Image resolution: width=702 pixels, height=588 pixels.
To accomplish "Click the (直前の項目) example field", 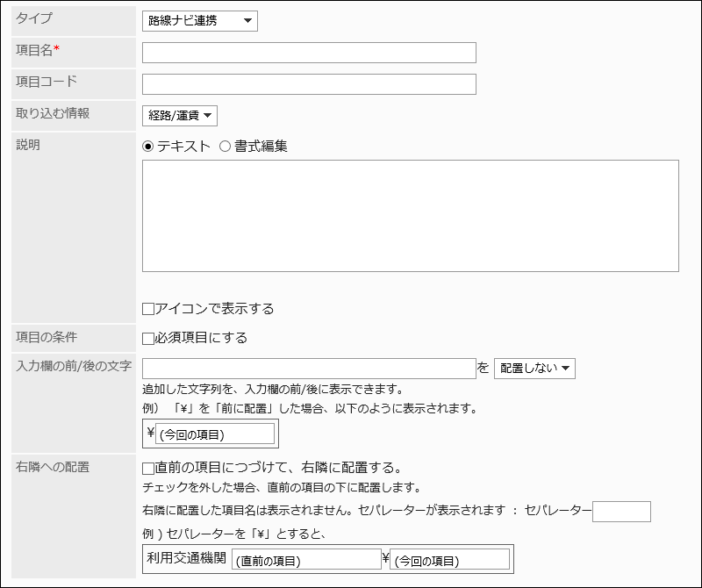I will [306, 560].
